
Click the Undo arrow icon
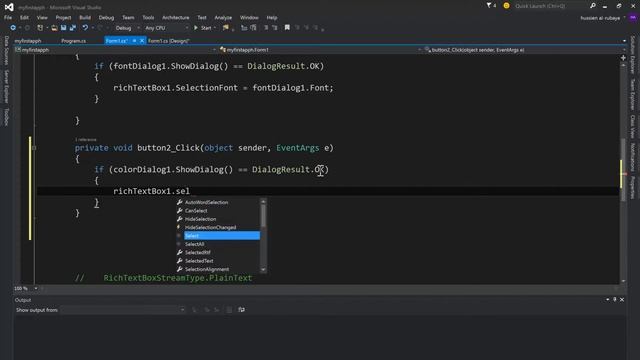85,28
